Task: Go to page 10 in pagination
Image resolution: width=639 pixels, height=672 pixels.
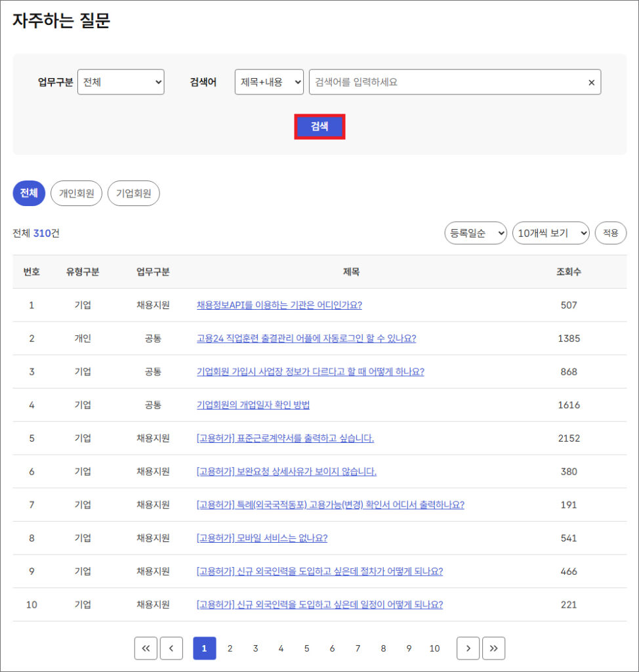Action: pos(434,648)
